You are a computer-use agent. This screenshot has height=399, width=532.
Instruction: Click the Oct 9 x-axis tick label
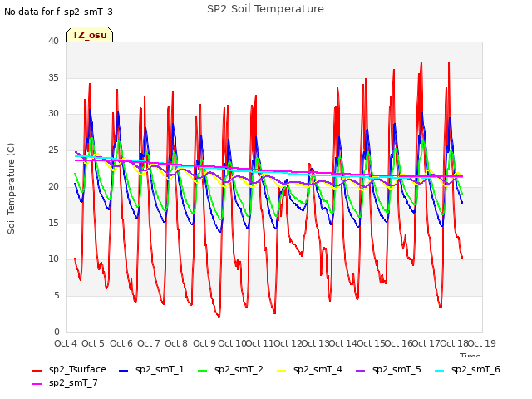point(204,343)
